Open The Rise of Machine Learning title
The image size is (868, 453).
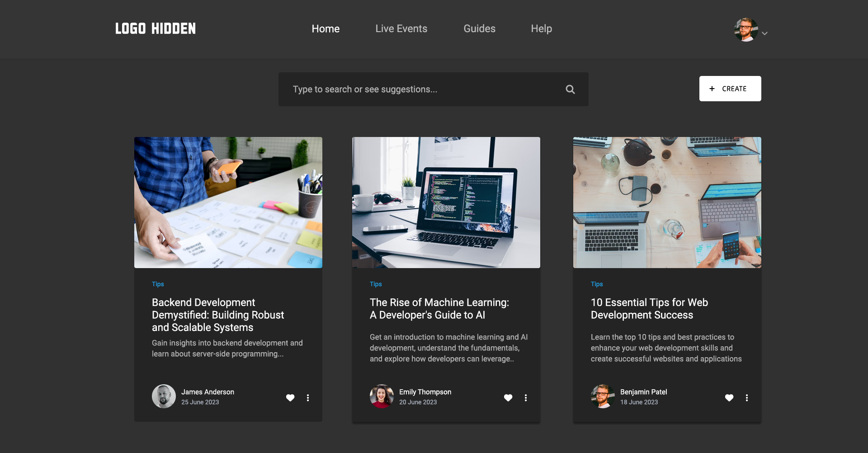point(439,309)
